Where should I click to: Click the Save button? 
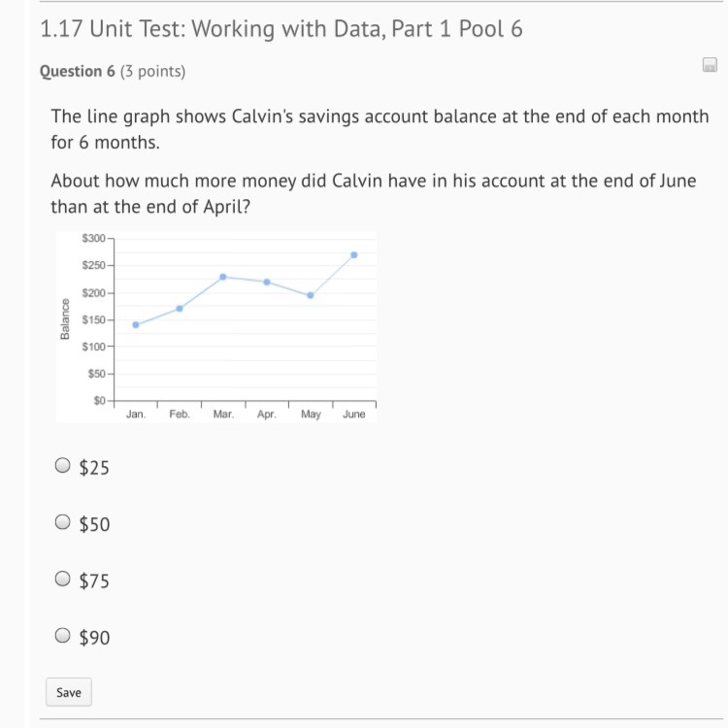(x=69, y=692)
